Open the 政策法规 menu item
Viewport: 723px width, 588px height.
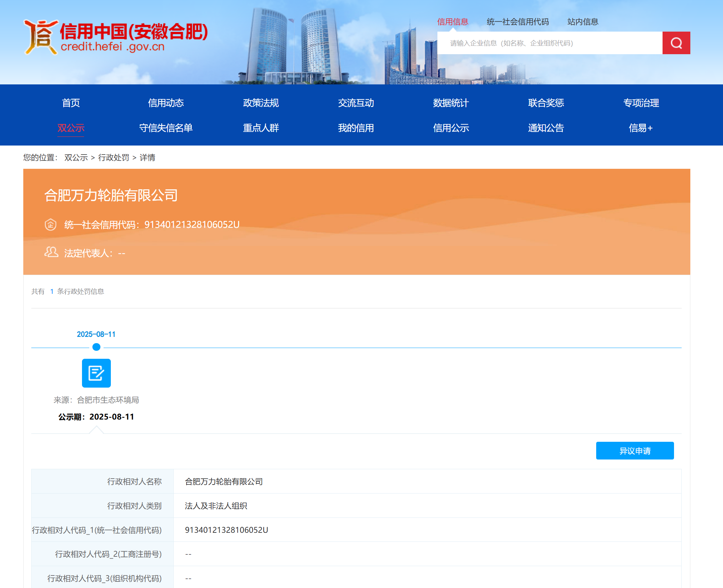(261, 103)
